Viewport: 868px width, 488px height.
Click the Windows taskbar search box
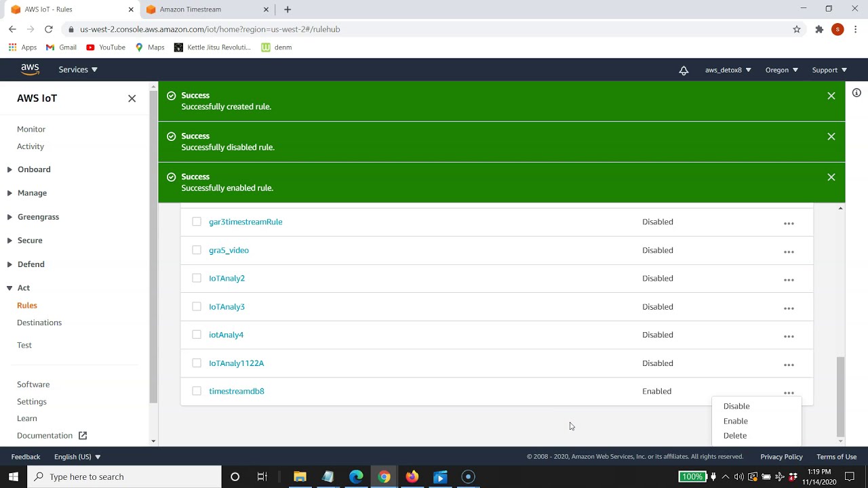[x=124, y=476]
